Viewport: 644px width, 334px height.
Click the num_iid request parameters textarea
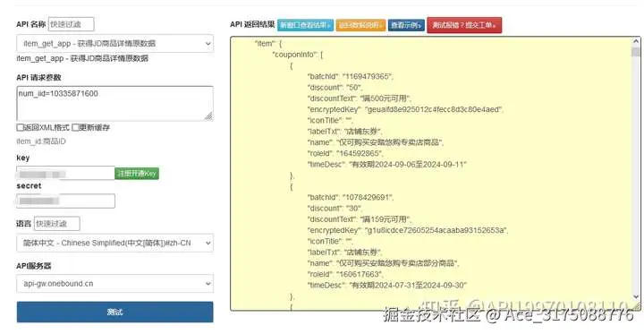(115, 104)
